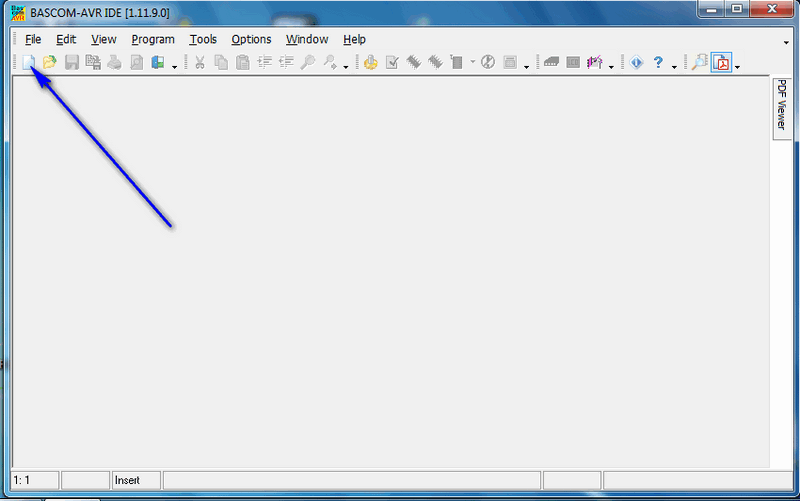This screenshot has height=501, width=800.
Task: Click the floppy disk Save icon
Action: (71, 63)
